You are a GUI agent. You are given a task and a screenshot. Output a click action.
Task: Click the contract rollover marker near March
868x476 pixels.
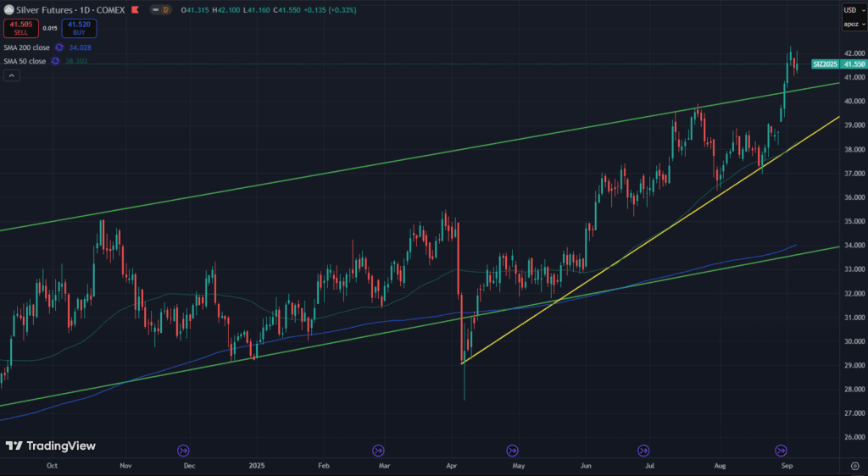pyautogui.click(x=379, y=450)
